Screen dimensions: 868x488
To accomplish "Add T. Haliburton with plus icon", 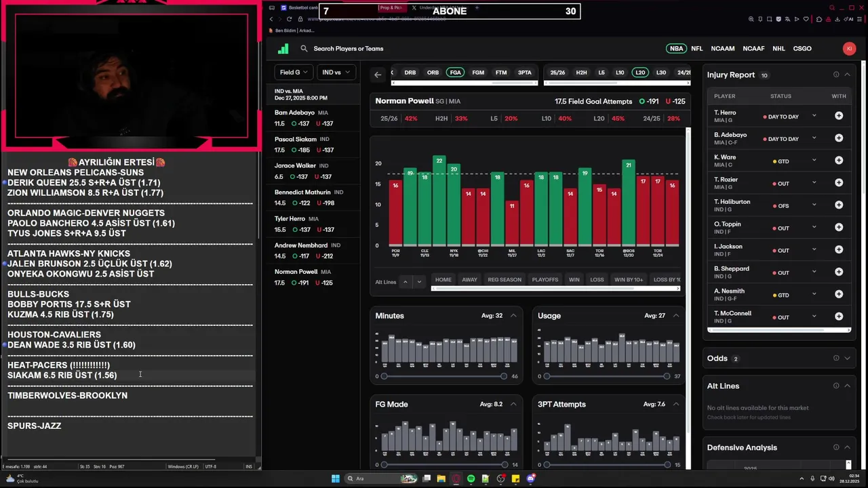I will pyautogui.click(x=839, y=205).
